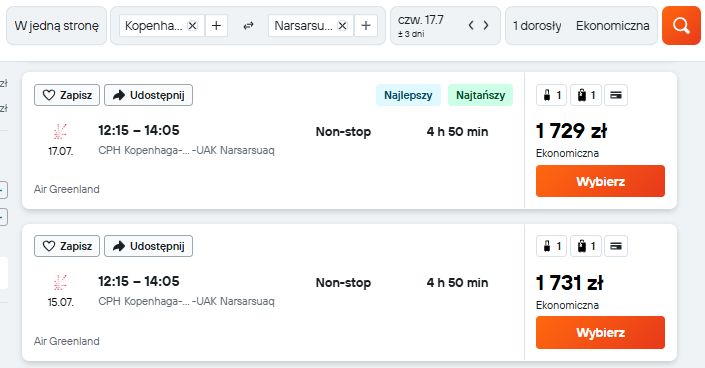Share the 1 731 zł flight via Udostępnij
Image resolution: width=705 pixels, height=368 pixels.
point(148,246)
